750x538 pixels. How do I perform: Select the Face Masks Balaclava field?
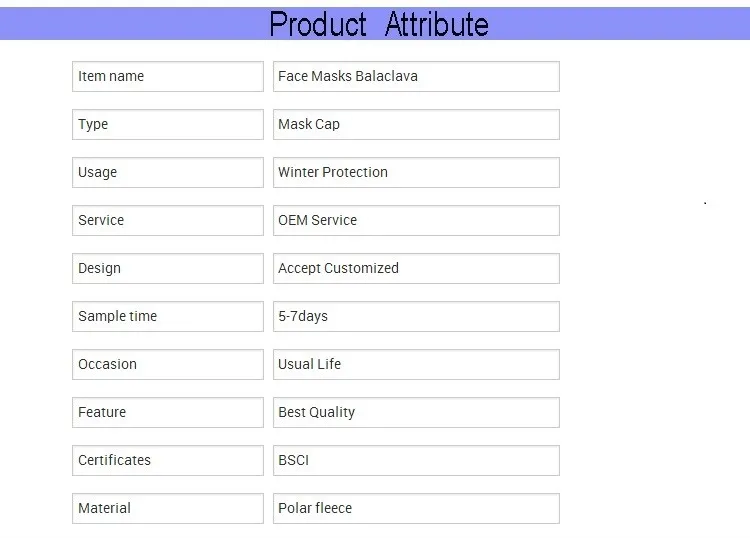415,77
